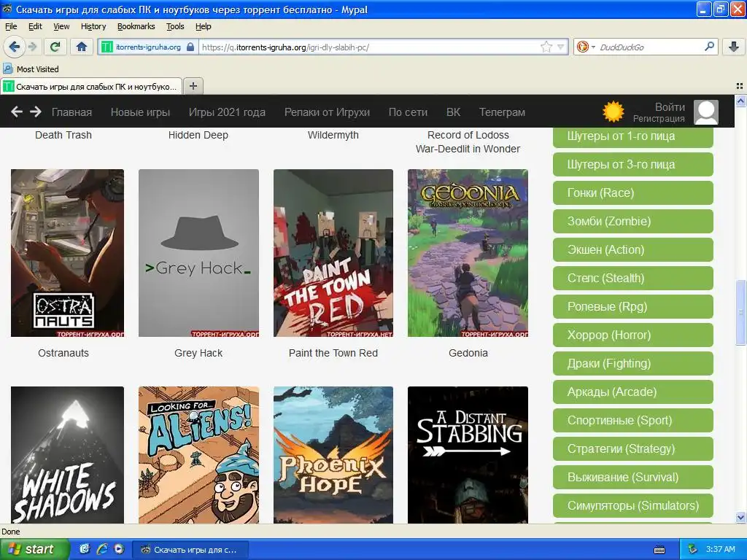Open the Ostranauts game cover

click(x=67, y=253)
